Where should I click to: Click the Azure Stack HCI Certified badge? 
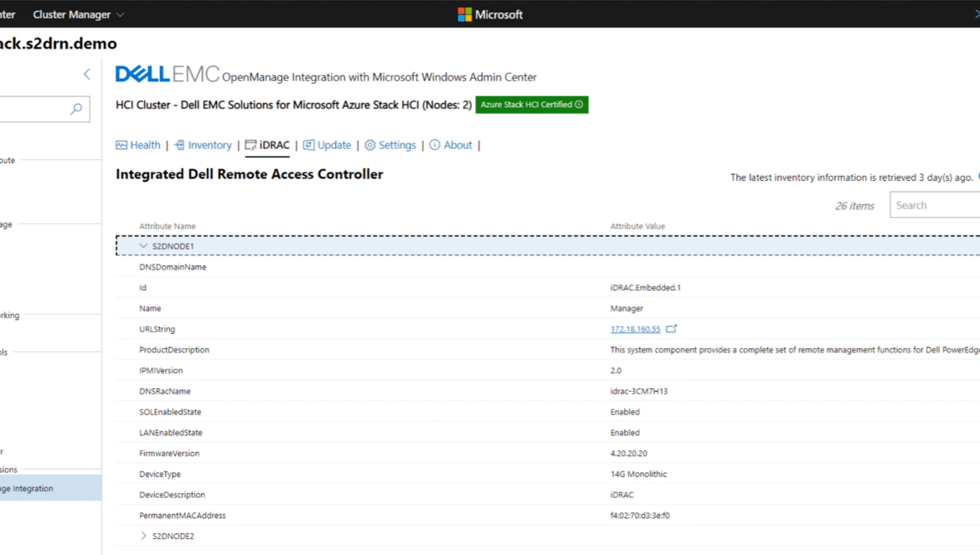pos(532,105)
